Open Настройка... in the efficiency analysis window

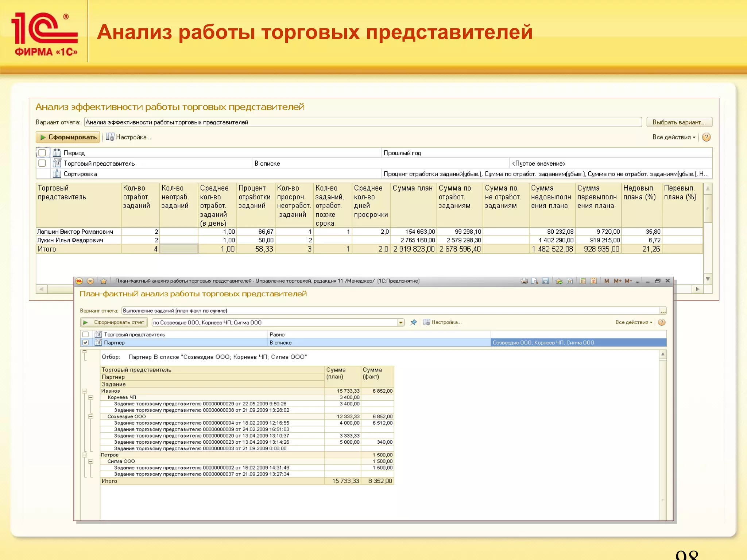[x=128, y=137]
